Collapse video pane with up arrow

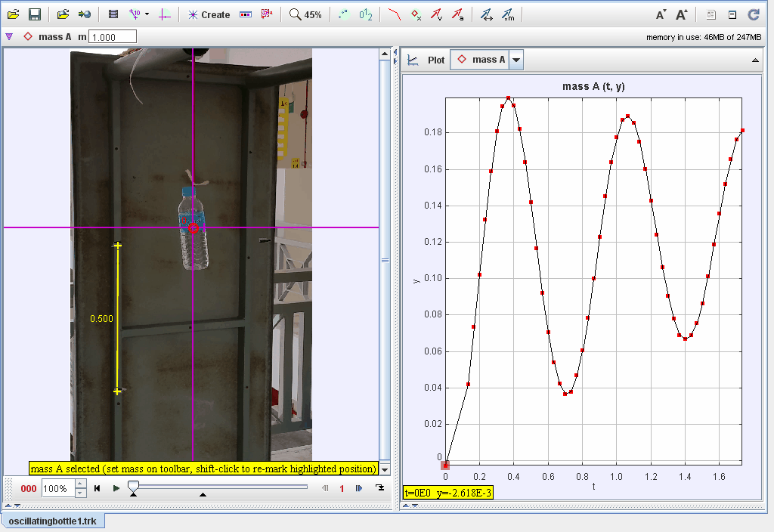point(8,506)
